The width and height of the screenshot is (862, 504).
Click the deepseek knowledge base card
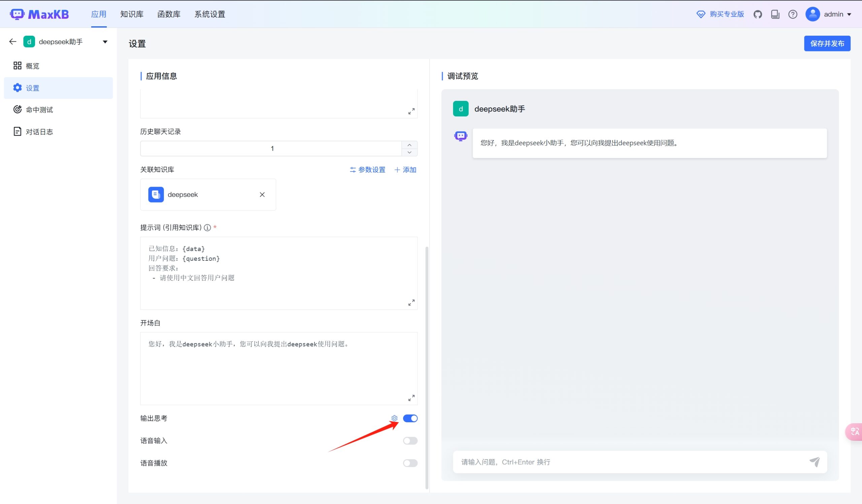[x=208, y=194]
